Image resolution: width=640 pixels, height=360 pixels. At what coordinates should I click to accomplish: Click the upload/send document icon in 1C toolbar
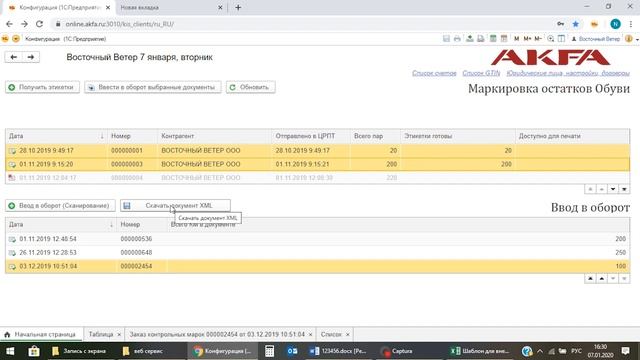[x=470, y=39]
